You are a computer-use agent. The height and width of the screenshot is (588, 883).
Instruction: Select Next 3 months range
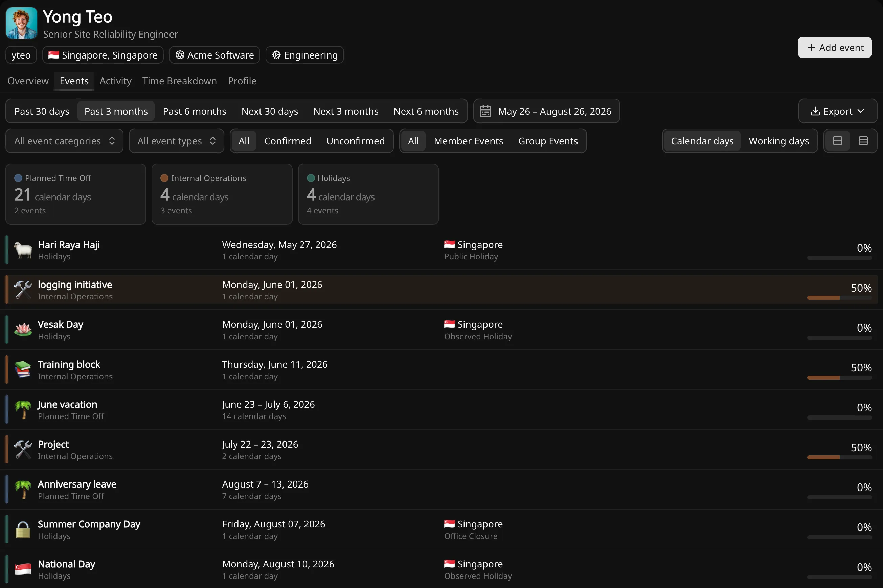click(346, 111)
